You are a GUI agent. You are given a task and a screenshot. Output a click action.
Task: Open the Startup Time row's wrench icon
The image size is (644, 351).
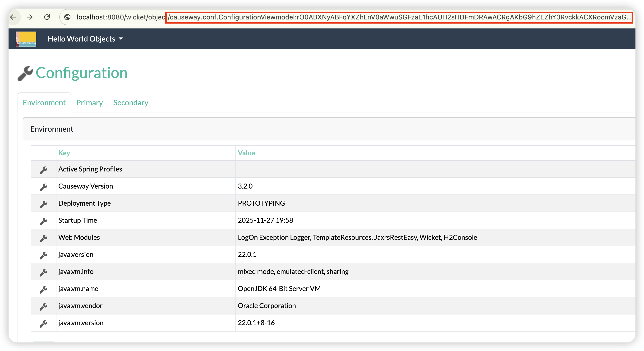[43, 221]
